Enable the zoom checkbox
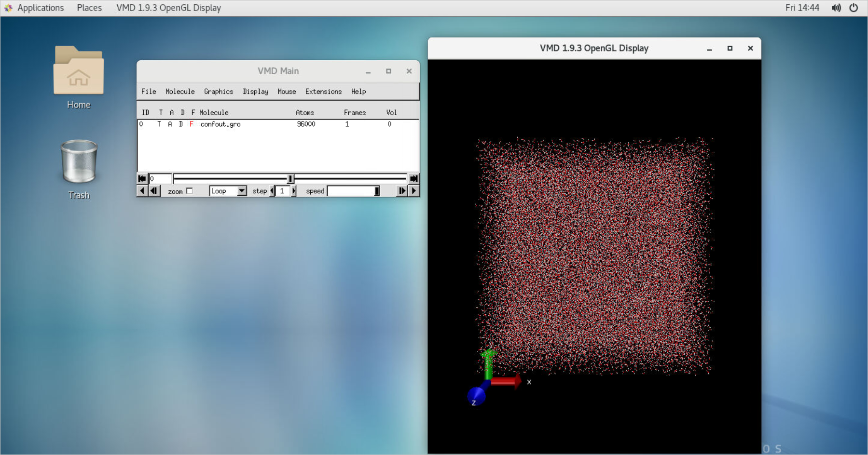The width and height of the screenshot is (868, 455). click(190, 191)
